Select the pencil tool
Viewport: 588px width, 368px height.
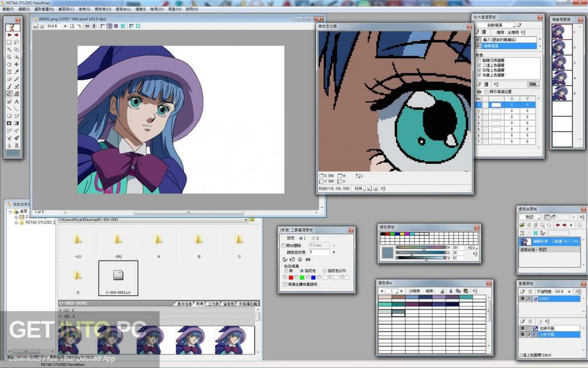[x=17, y=79]
